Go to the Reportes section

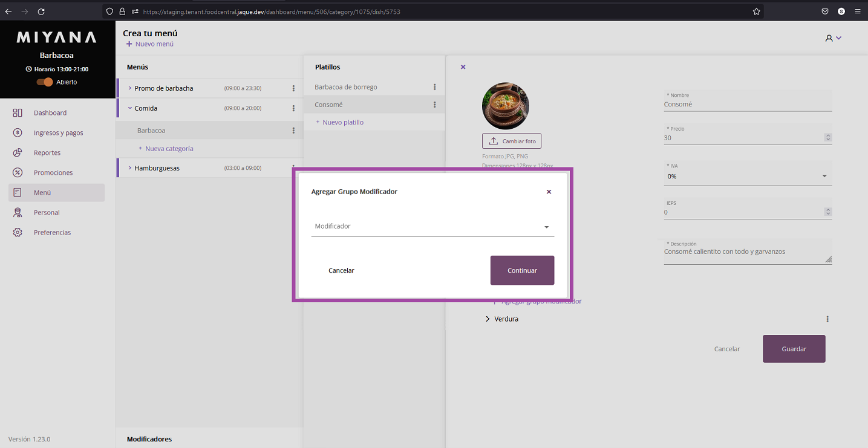pyautogui.click(x=47, y=153)
